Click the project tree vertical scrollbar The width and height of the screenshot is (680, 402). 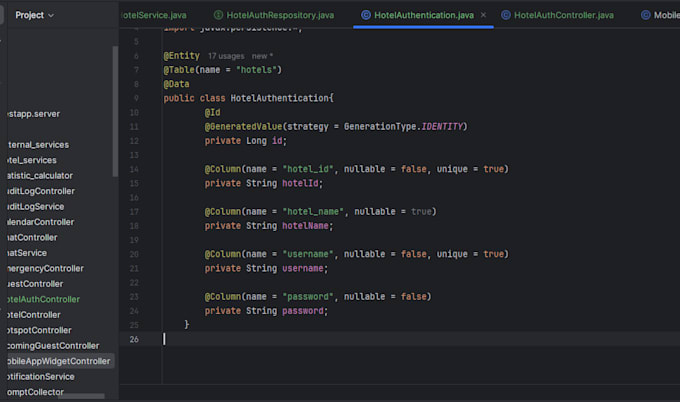pos(115,111)
